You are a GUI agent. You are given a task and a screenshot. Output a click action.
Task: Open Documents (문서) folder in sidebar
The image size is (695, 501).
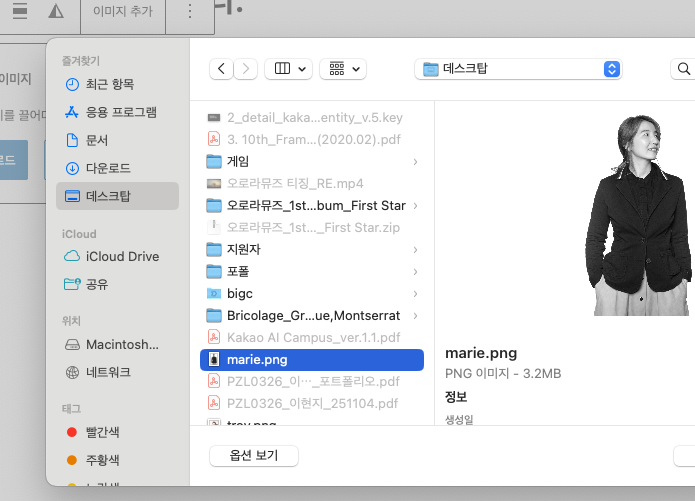click(x=98, y=140)
